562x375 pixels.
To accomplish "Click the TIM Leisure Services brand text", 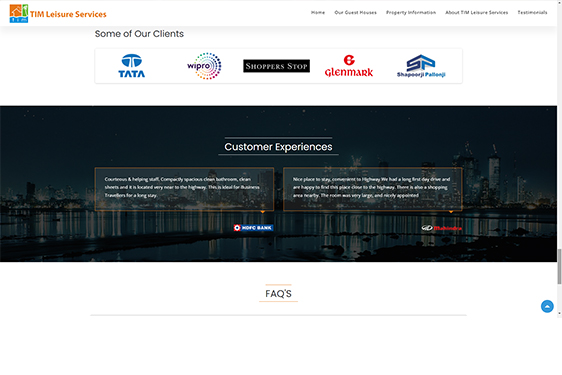I will pos(68,14).
